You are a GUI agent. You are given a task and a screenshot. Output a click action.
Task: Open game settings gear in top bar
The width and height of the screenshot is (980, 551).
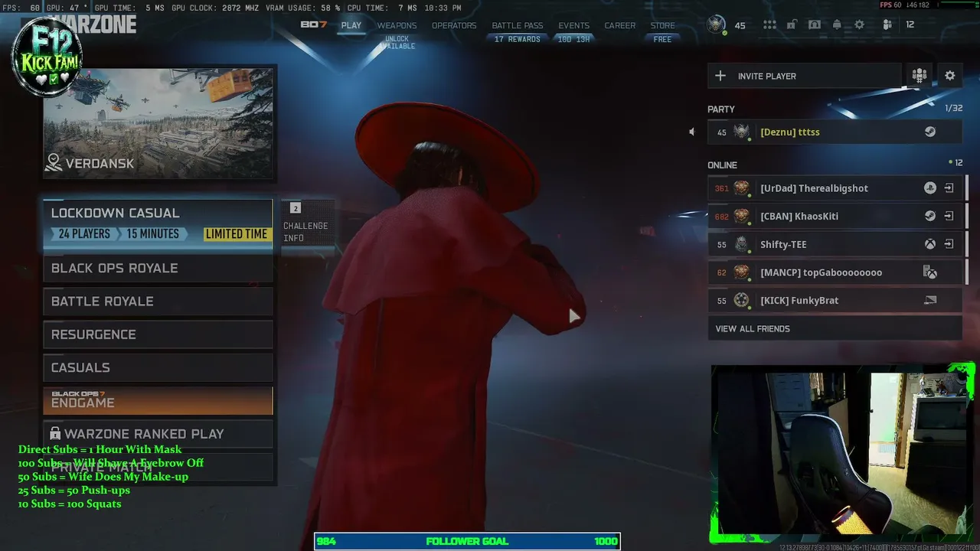point(860,25)
